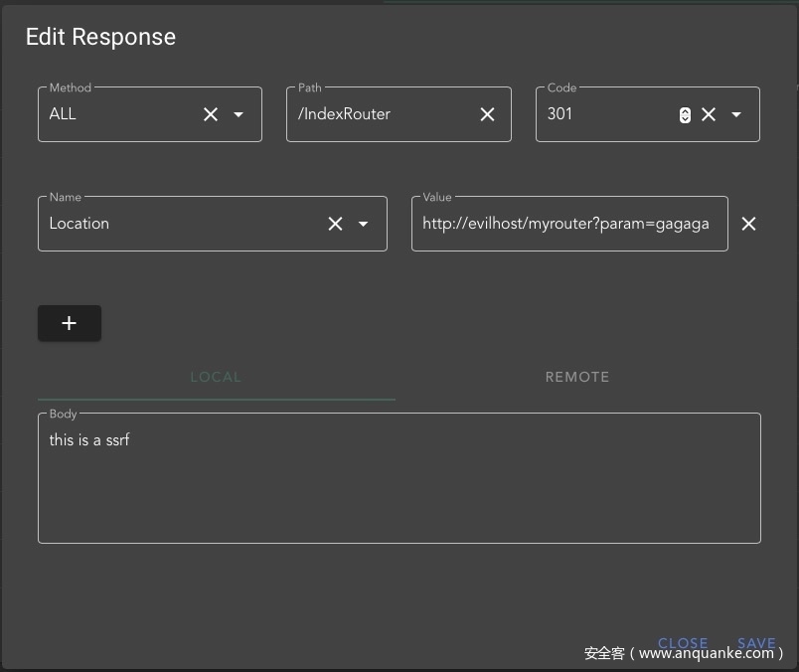Clear the Path field text

pyautogui.click(x=487, y=114)
